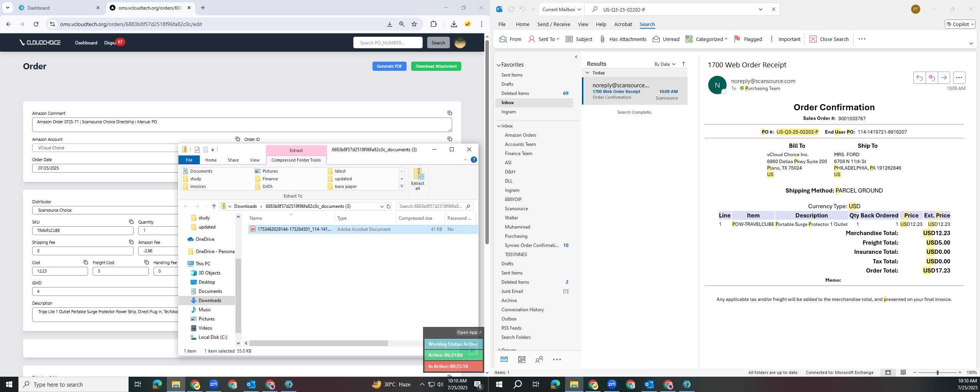Open the Dashboard link in OMS navbar
The height and width of the screenshot is (392, 980).
click(86, 42)
